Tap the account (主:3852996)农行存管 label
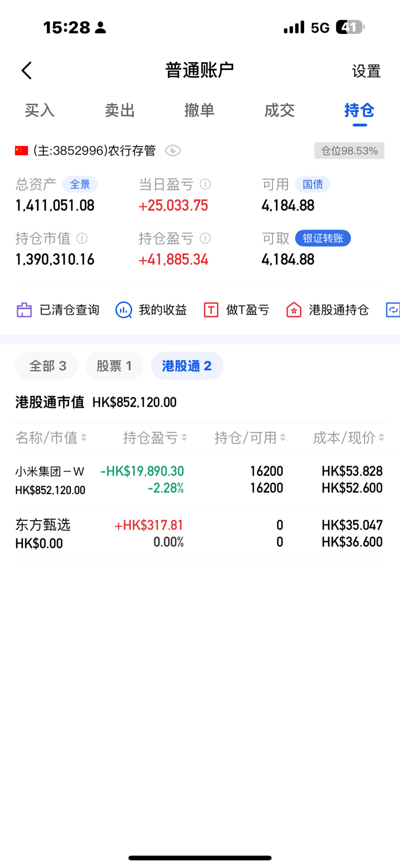 click(94, 151)
